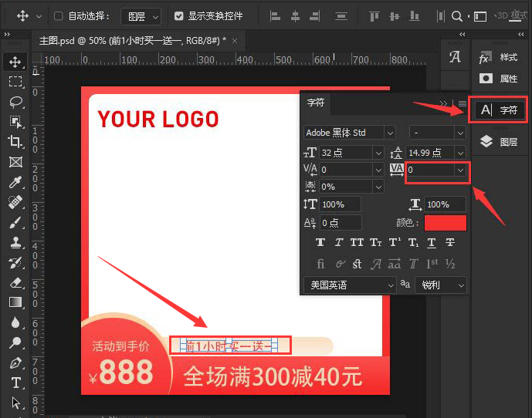Open the workspace switcher icon

(x=479, y=16)
